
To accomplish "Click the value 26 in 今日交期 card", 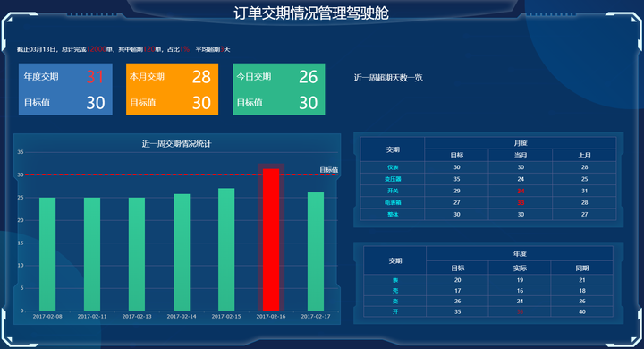I will [x=308, y=77].
